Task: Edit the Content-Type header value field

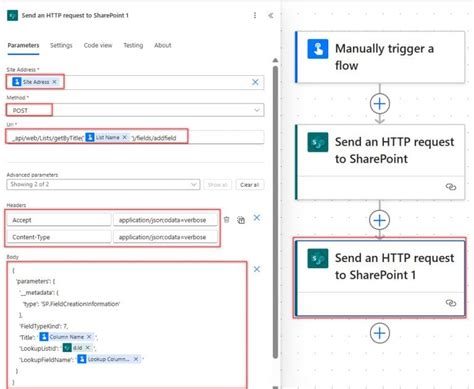Action: point(165,237)
